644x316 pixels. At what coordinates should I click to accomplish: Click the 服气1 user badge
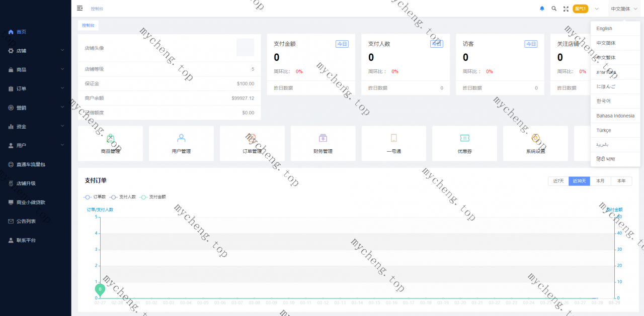coord(581,9)
